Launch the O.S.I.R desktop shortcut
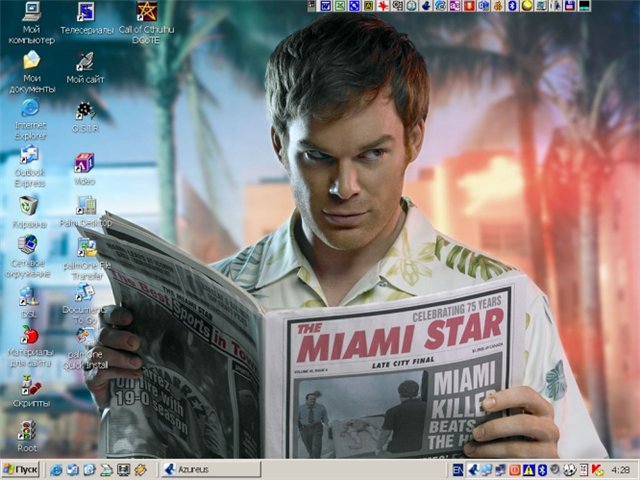The image size is (640, 480). click(85, 110)
